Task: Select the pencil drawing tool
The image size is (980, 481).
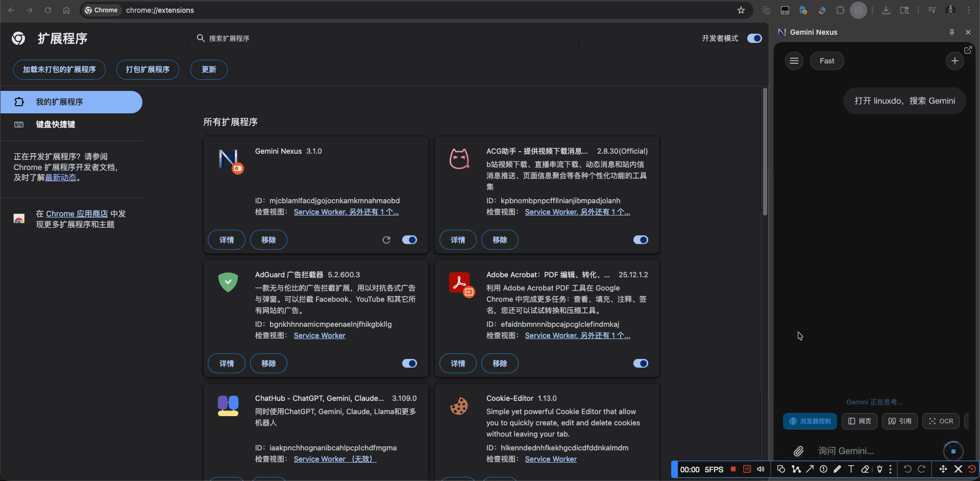Action: [x=837, y=469]
